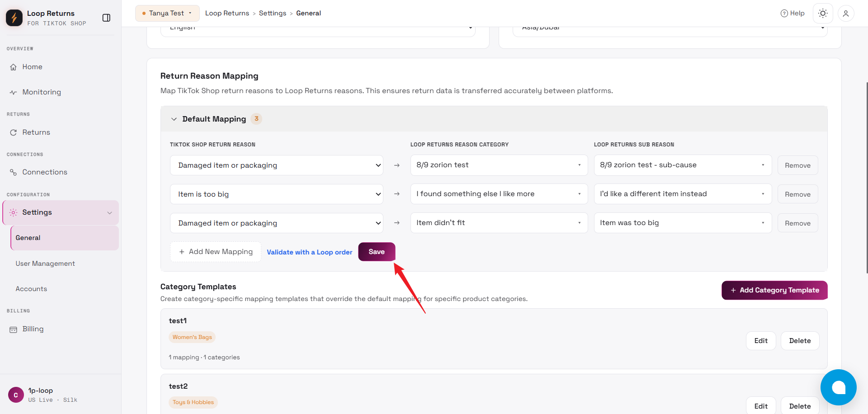This screenshot has width=868, height=414.
Task: Collapse the Default Mapping section
Action: pyautogui.click(x=174, y=119)
